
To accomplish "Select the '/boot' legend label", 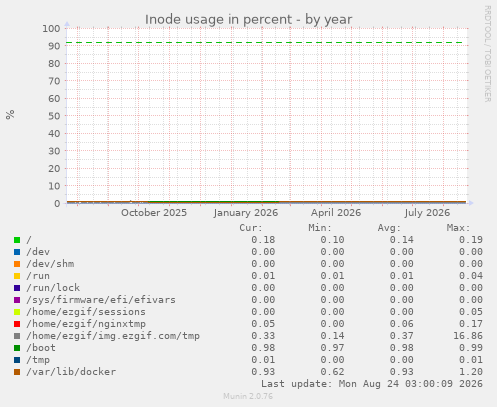I will point(41,348).
